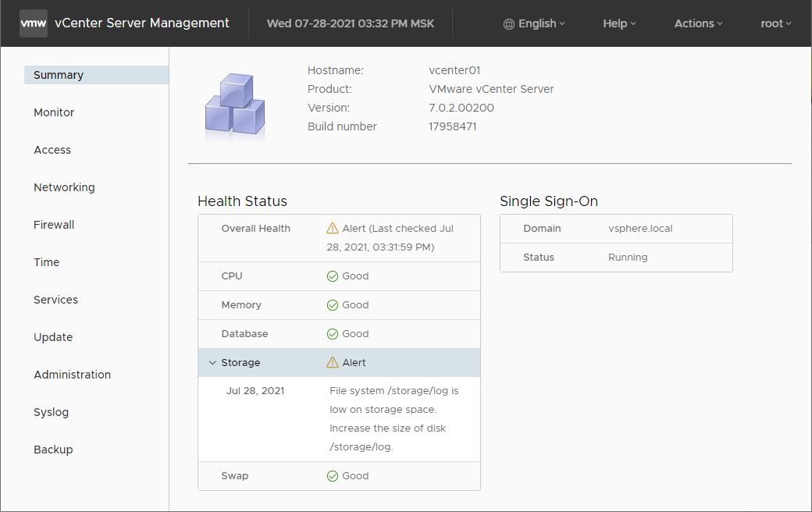
Task: Open the Networking page in sidebar
Action: click(64, 187)
